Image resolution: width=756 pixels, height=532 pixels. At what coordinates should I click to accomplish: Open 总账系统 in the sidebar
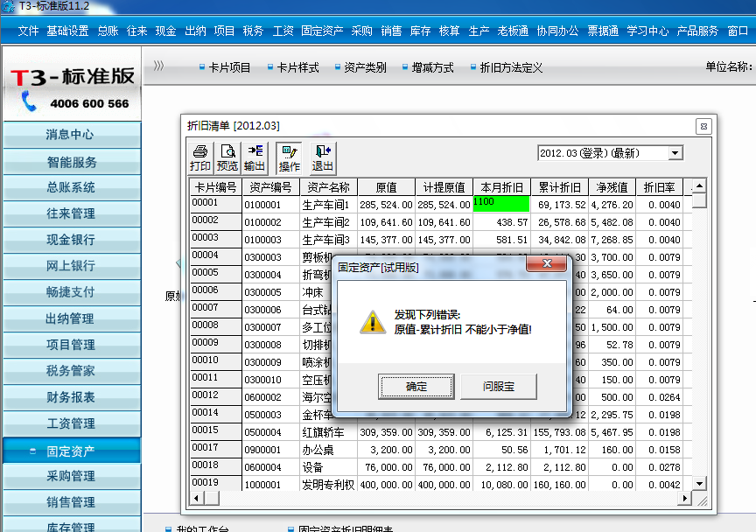tap(72, 187)
